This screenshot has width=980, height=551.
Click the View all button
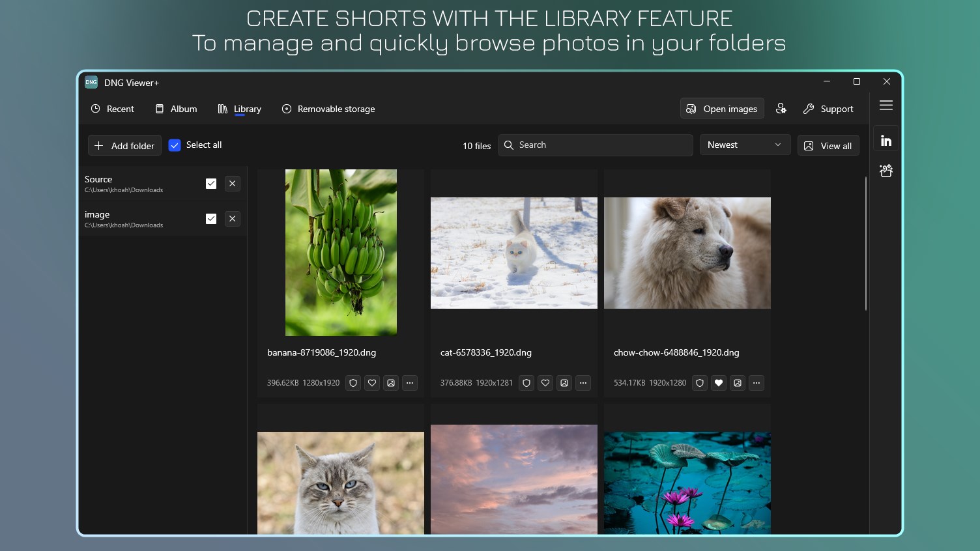click(828, 145)
